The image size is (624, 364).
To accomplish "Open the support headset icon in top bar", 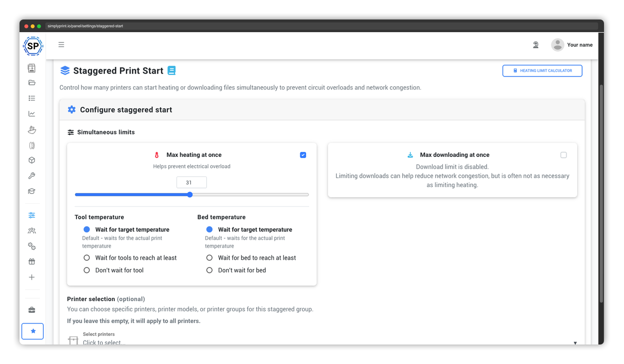I will pyautogui.click(x=536, y=45).
